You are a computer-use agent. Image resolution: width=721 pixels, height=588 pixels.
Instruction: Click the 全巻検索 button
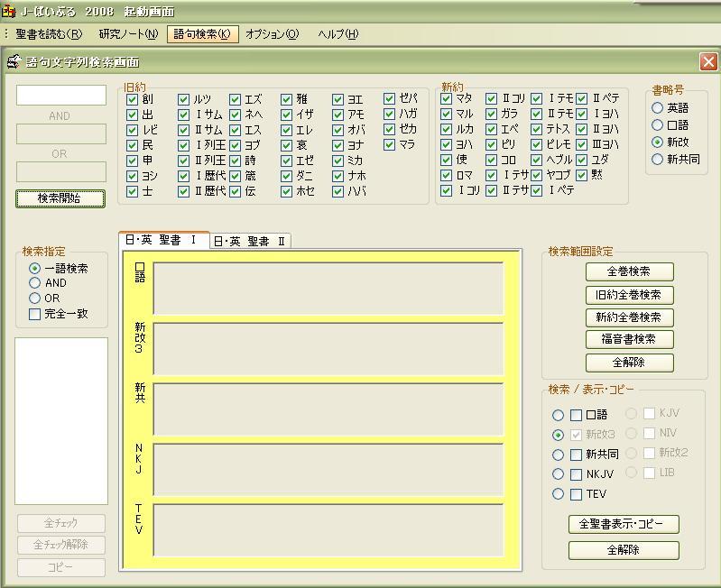(x=630, y=271)
